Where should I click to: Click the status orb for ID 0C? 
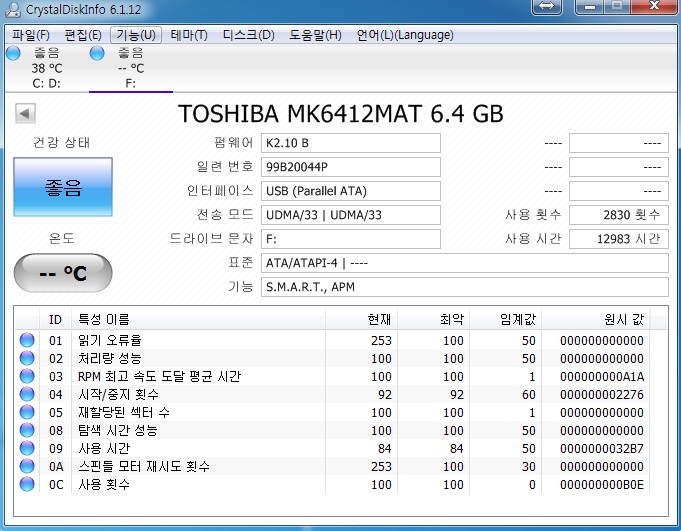click(27, 484)
